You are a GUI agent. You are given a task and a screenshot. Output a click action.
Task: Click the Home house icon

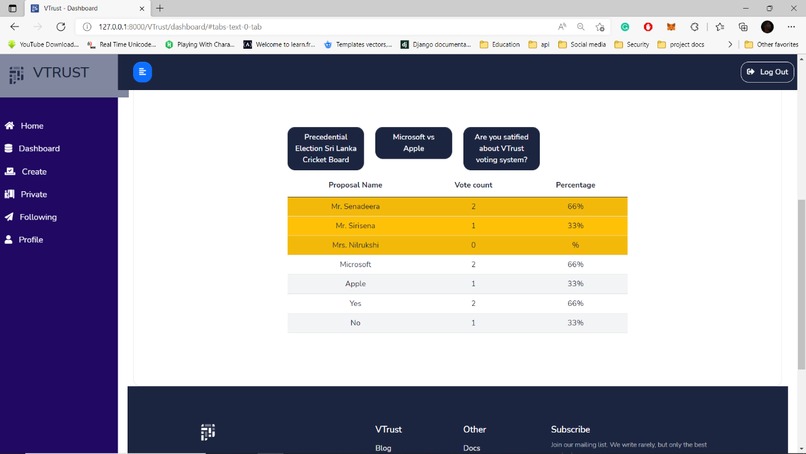(x=9, y=125)
